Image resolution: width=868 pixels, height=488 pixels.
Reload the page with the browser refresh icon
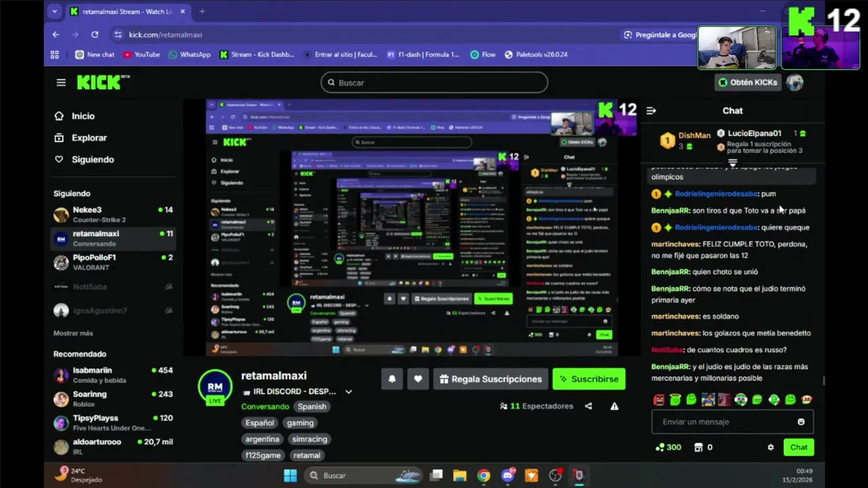click(x=95, y=35)
